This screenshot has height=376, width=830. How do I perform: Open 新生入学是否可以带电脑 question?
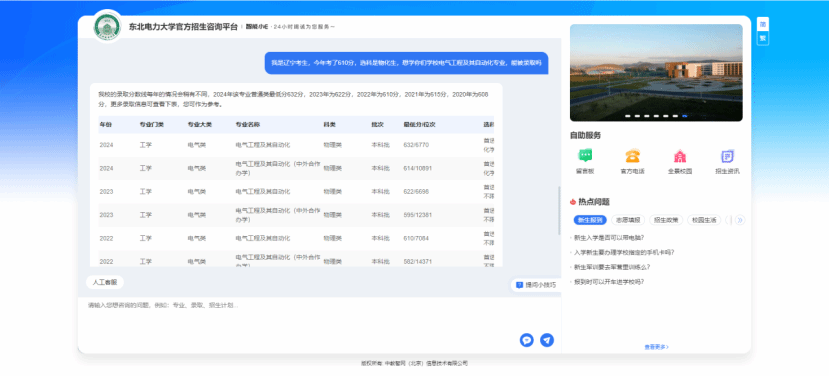click(609, 238)
